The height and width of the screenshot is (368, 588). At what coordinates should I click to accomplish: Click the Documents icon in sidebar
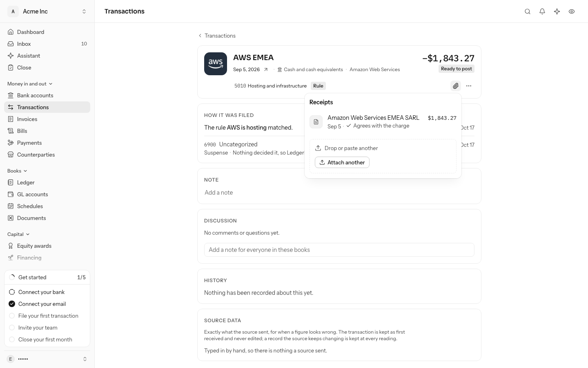(11, 218)
